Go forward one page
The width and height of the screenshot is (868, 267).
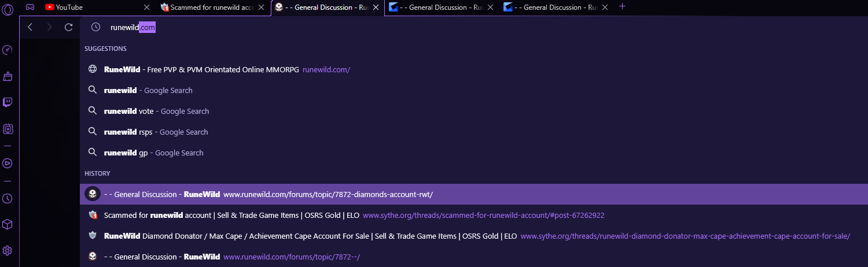[x=49, y=27]
